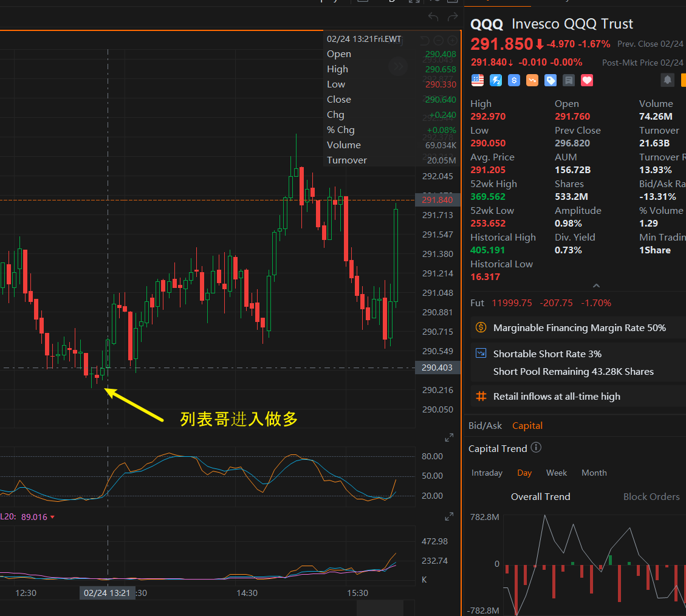The image size is (686, 616).
Task: Click the redo arrow above the chart
Action: (453, 16)
